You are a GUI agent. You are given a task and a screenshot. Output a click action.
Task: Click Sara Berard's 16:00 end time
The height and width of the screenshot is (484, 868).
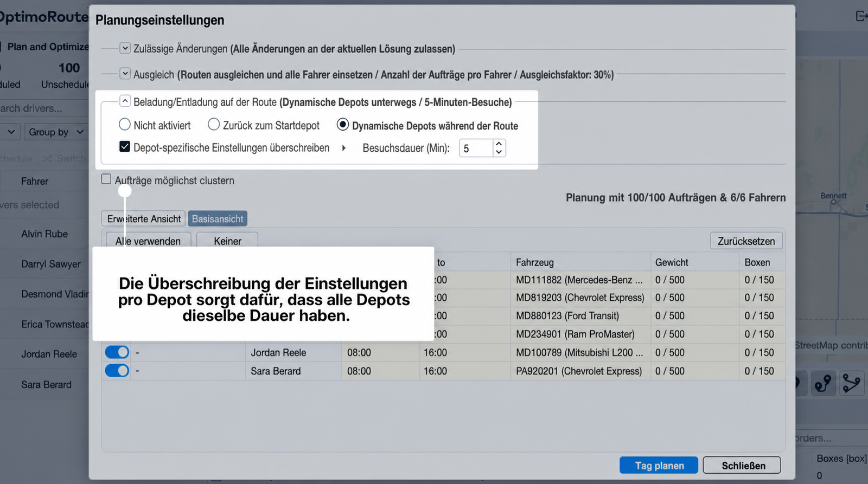[435, 371]
